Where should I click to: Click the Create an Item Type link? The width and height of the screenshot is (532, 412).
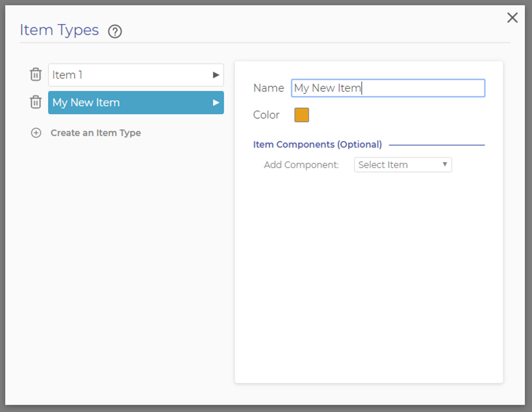pos(96,133)
